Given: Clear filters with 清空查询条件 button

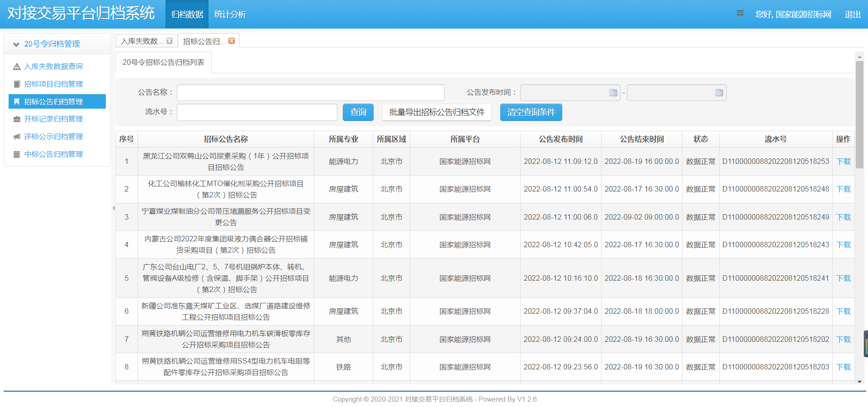Looking at the screenshot, I should coord(531,112).
